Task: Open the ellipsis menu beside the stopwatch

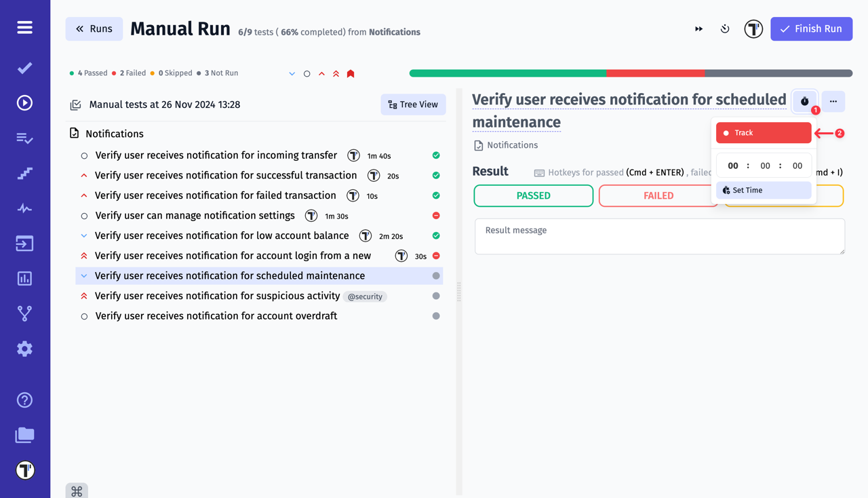Action: [x=833, y=101]
